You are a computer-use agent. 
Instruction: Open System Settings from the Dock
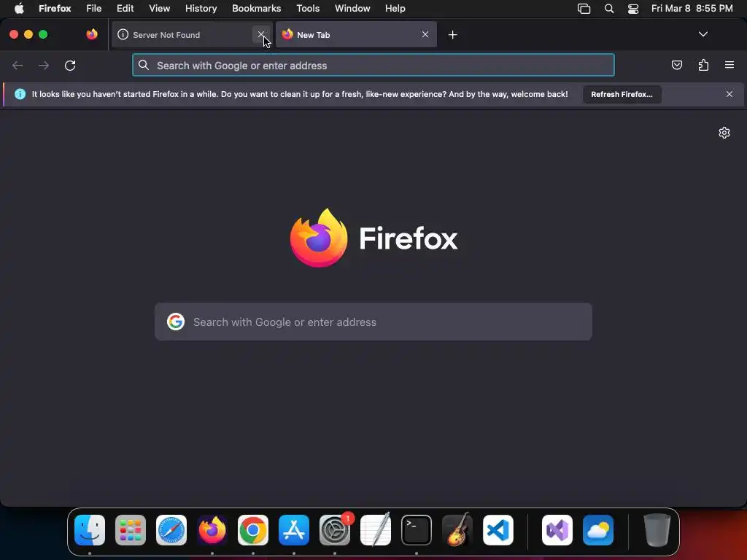(x=335, y=530)
